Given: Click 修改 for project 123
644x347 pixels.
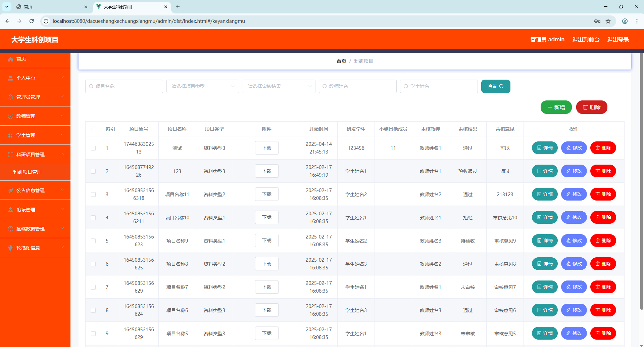Looking at the screenshot, I should [x=574, y=171].
